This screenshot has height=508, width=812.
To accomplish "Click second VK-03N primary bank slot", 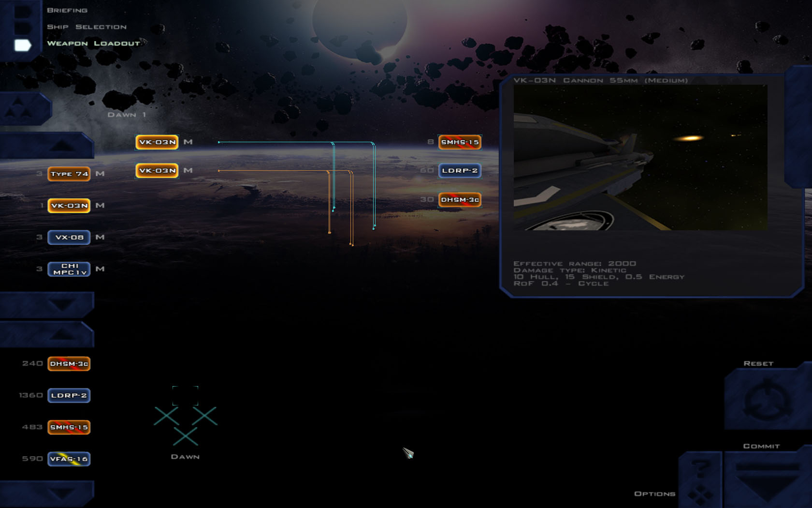I will 157,170.
